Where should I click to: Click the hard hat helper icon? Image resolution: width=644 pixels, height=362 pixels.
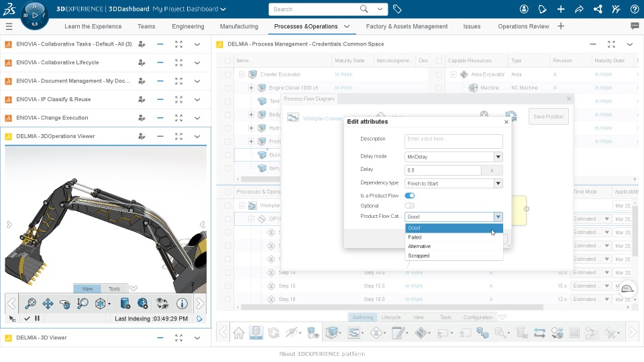627,288
